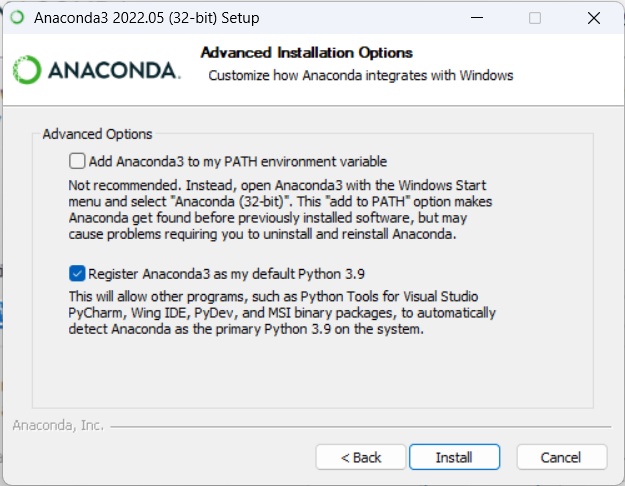625x486 pixels.
Task: Click the Anaconda icon in the title bar
Action: [x=17, y=18]
